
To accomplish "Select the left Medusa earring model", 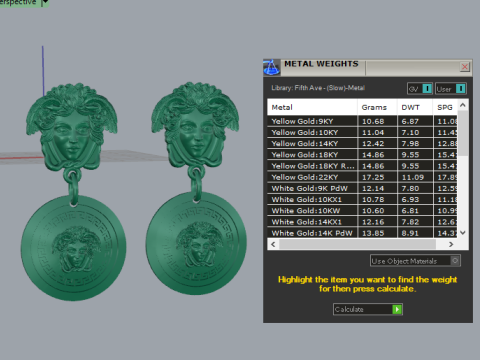I will click(72, 192).
